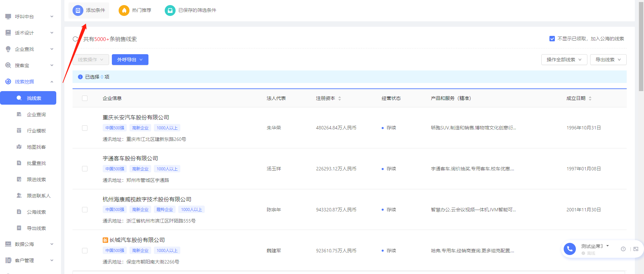Click the 跟进线索 edit icon
The image size is (644, 274).
point(19,179)
